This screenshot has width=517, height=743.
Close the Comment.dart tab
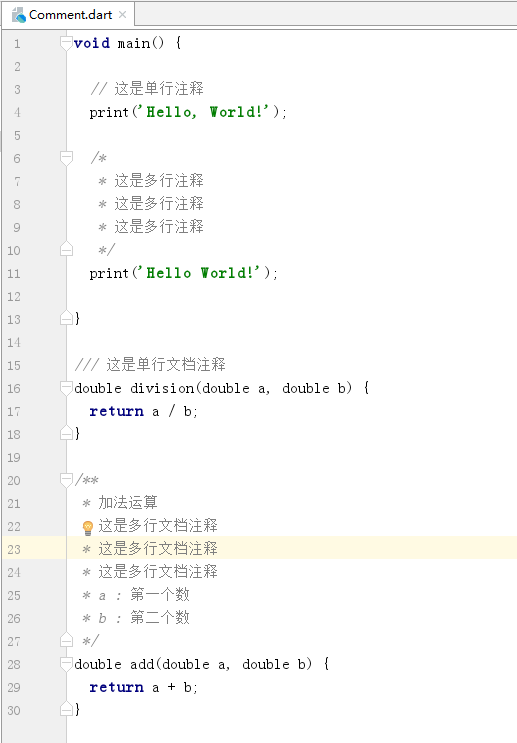click(x=123, y=15)
